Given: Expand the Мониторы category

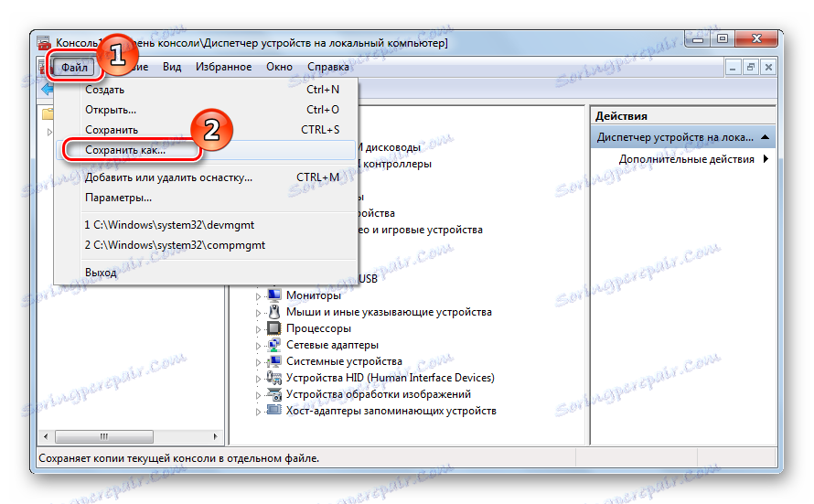Looking at the screenshot, I should 259,296.
